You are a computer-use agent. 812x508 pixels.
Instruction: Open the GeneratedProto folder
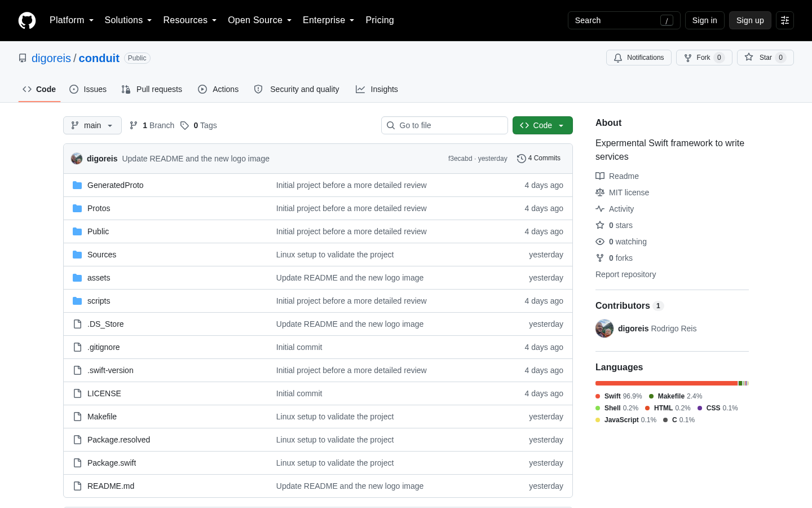coord(115,185)
